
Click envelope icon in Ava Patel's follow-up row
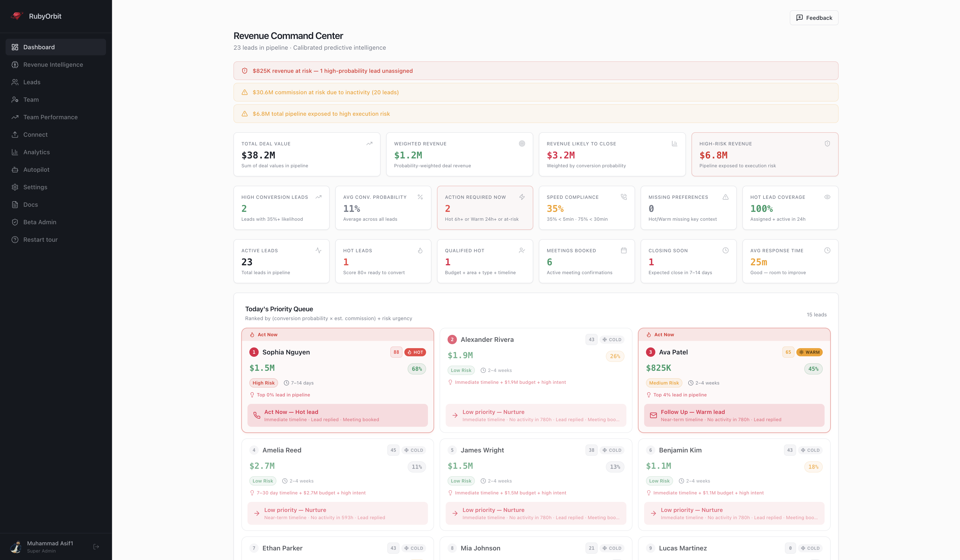[653, 415]
